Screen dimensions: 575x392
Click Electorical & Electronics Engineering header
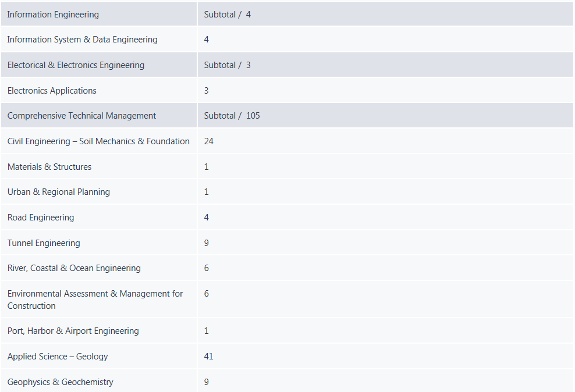coord(76,65)
